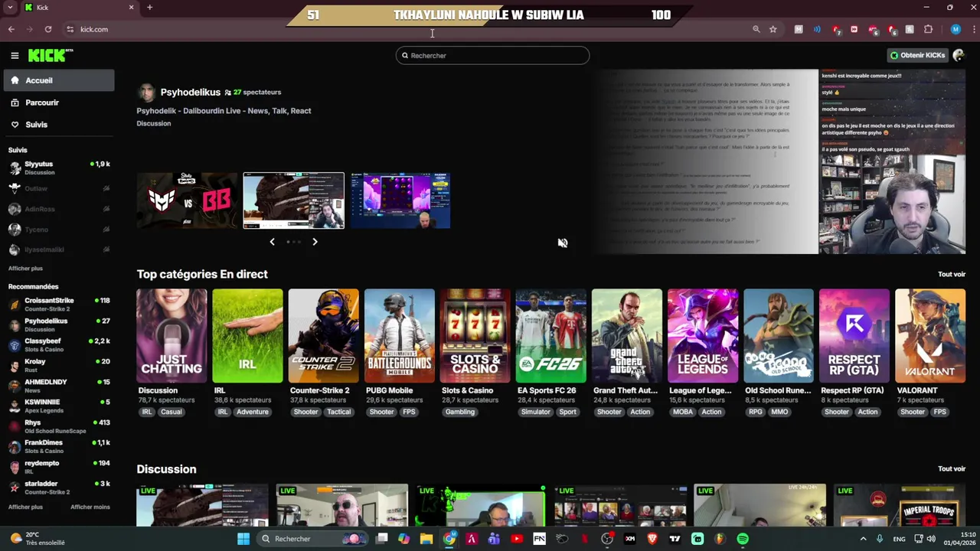Open CroissantStrike recommended channel

(x=59, y=304)
